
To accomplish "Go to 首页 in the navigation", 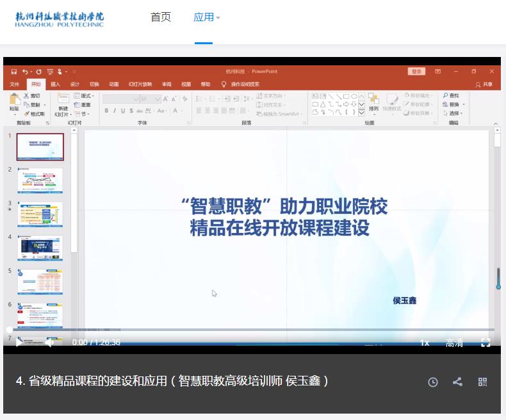I will tap(161, 17).
